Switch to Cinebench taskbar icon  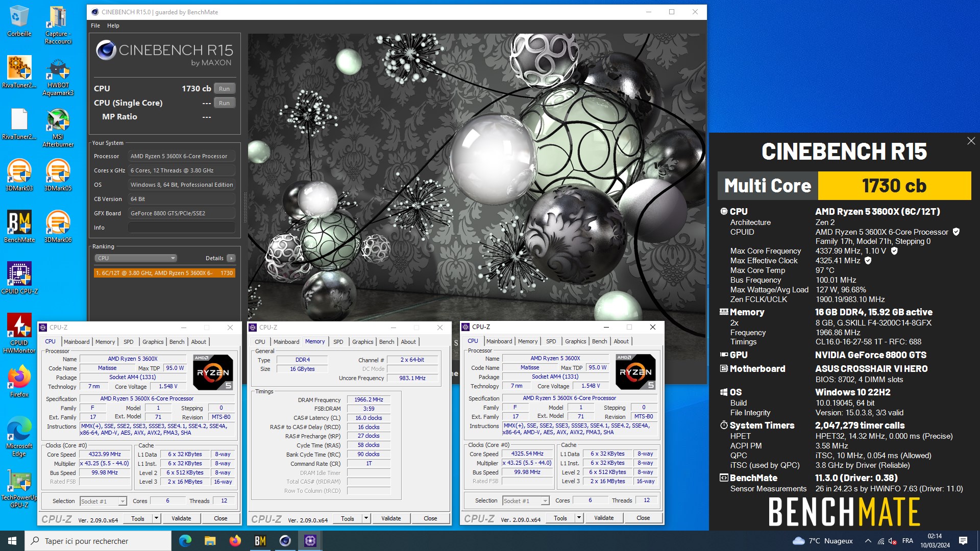click(x=285, y=541)
